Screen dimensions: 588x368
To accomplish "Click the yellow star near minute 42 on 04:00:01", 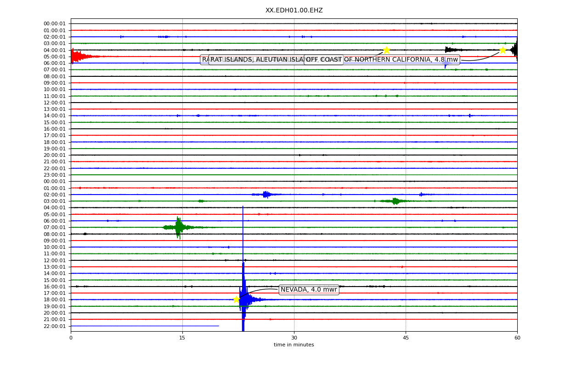I will 386,50.
